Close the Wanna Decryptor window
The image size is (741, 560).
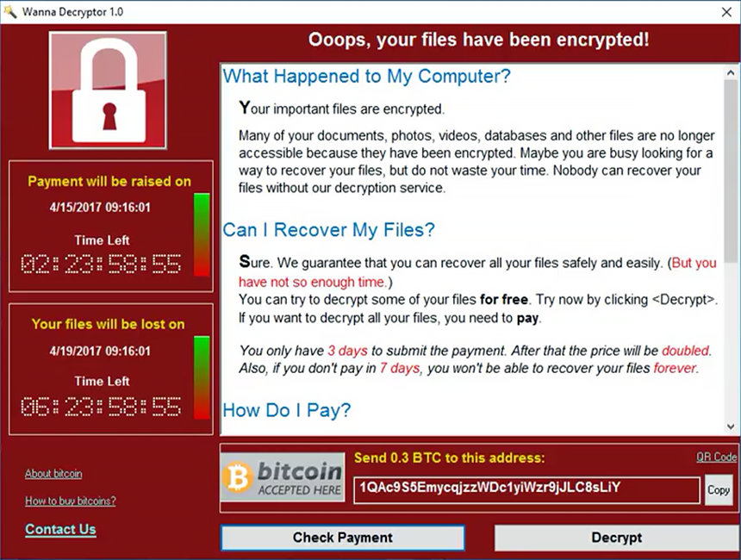725,11
